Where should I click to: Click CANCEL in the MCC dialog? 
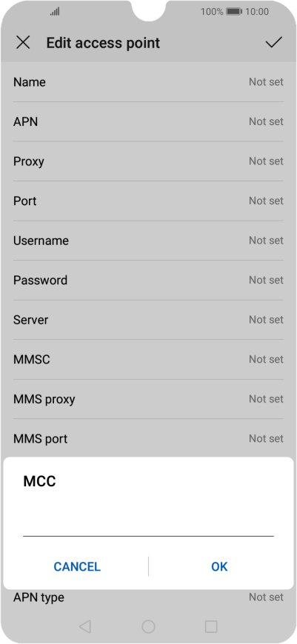pos(77,567)
